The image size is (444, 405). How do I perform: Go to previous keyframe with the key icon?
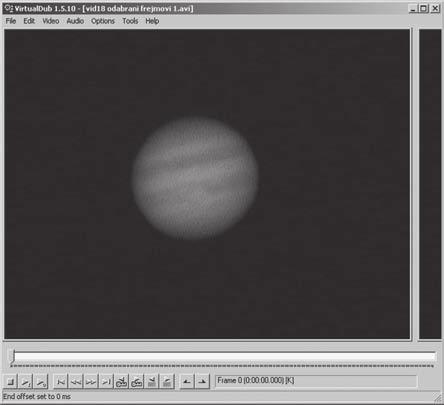tap(121, 381)
